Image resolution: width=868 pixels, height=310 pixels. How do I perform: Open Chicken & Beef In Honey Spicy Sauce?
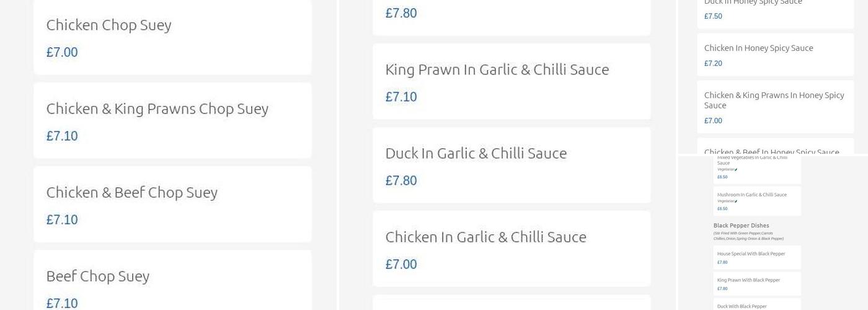(x=771, y=149)
